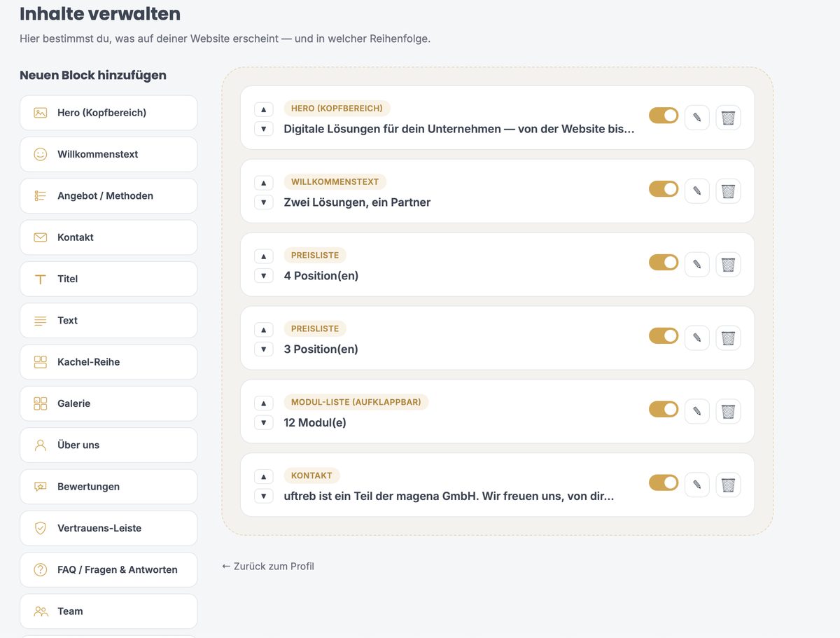Move the Hero (Kopfbereich) block down
Viewport: 840px width, 638px height.
click(x=263, y=129)
